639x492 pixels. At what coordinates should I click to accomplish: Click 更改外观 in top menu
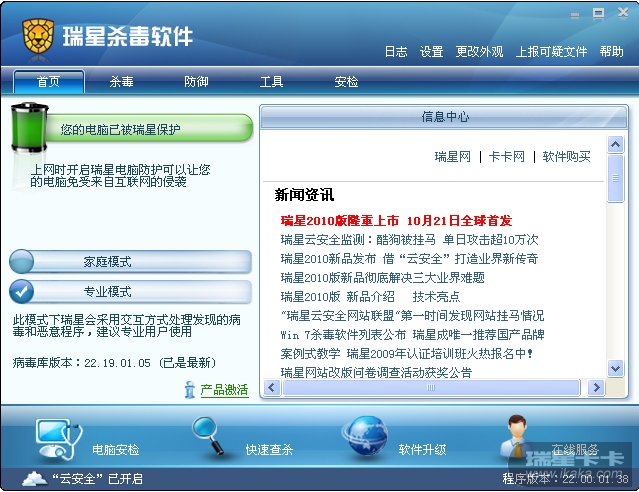point(479,52)
